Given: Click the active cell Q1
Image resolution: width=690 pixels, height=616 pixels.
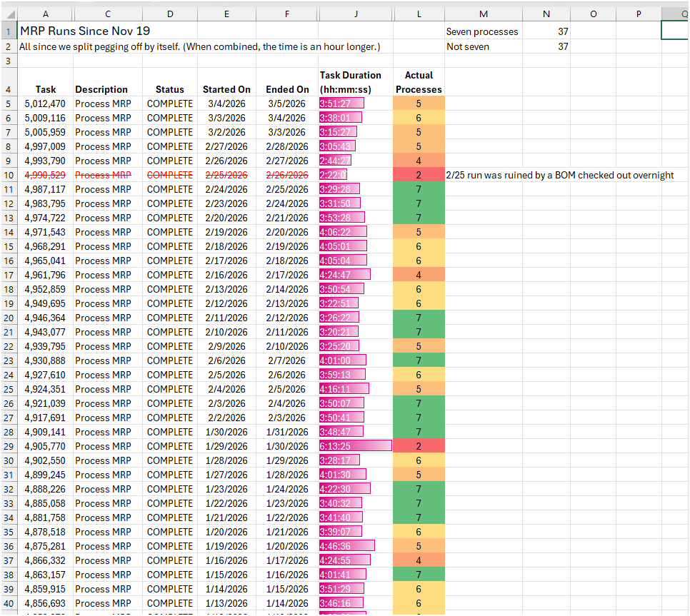Looking at the screenshot, I should 675,31.
